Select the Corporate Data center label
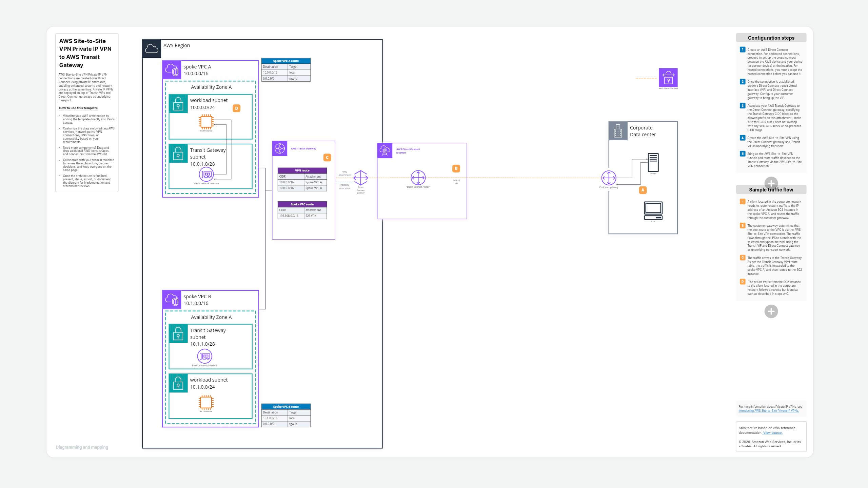The width and height of the screenshot is (868, 488). coord(643,131)
